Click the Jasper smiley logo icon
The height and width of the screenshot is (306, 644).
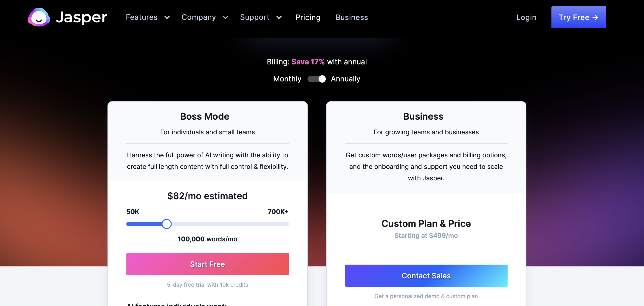coord(39,17)
